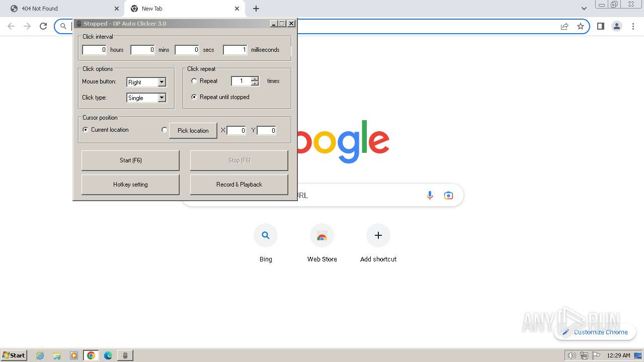Viewport: 644px width, 362px height.
Task: Click the Y coordinate field
Action: 267,130
